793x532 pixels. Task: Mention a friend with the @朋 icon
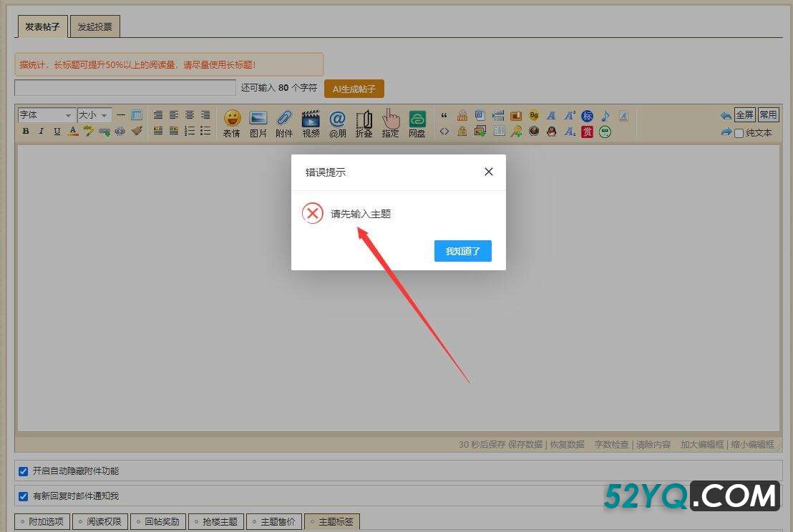337,122
